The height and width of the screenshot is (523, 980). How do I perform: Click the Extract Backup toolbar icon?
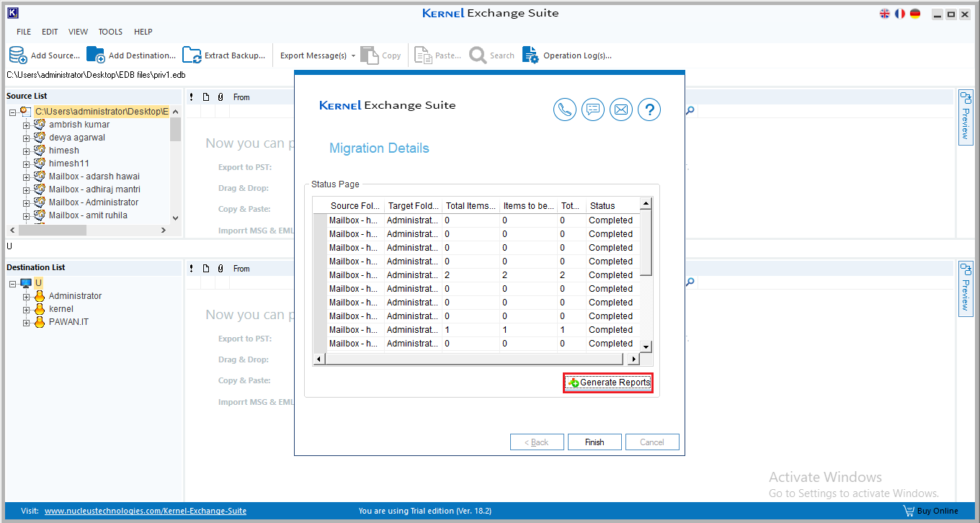(192, 55)
